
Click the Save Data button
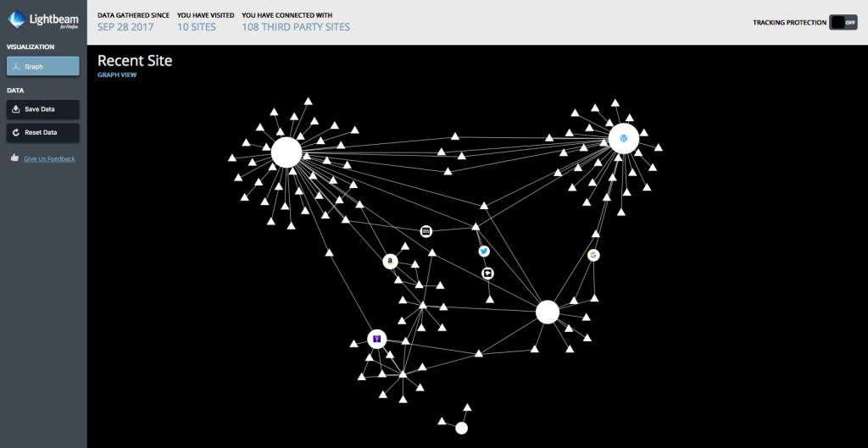[42, 109]
